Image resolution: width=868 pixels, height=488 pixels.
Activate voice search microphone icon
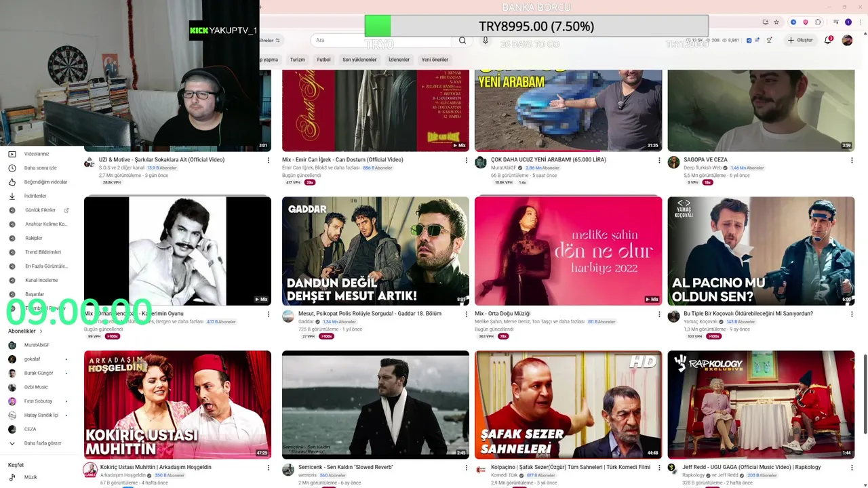click(x=486, y=41)
